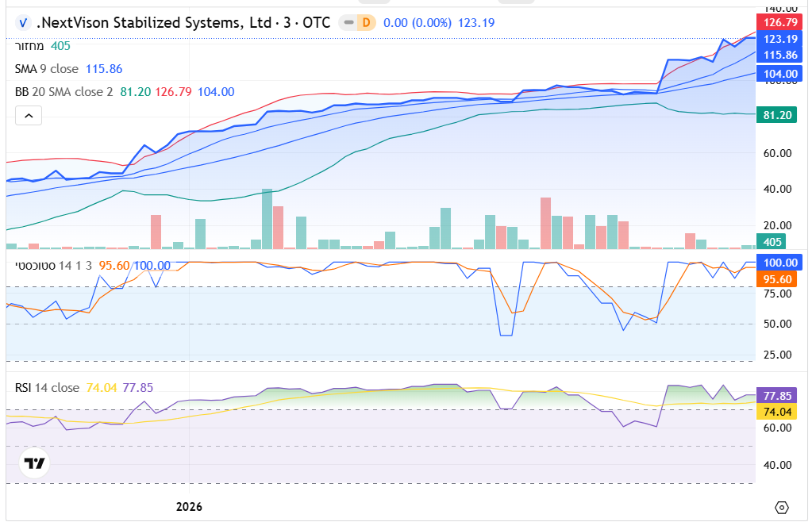Screen dimensions: 812x522
Task: Select the BB 20 SMA close legend
Action: (x=63, y=92)
